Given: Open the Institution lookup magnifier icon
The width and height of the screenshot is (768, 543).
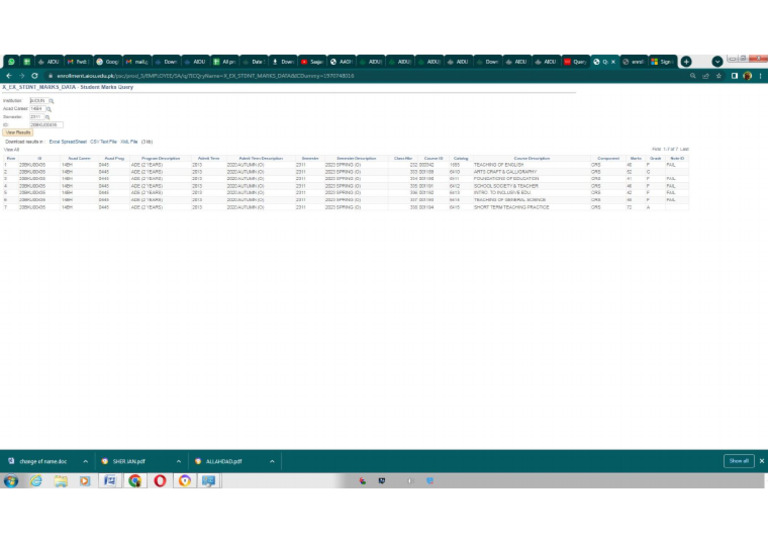Looking at the screenshot, I should coord(51,101).
